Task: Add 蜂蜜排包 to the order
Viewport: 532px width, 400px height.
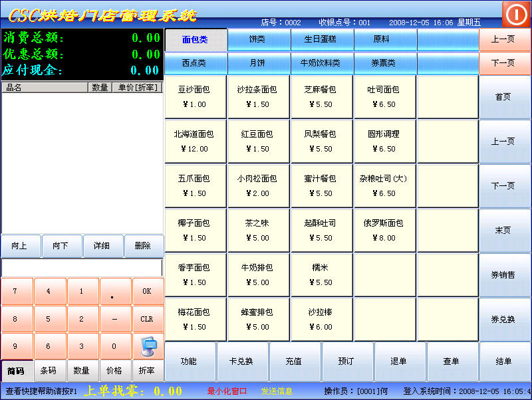Action: click(259, 320)
